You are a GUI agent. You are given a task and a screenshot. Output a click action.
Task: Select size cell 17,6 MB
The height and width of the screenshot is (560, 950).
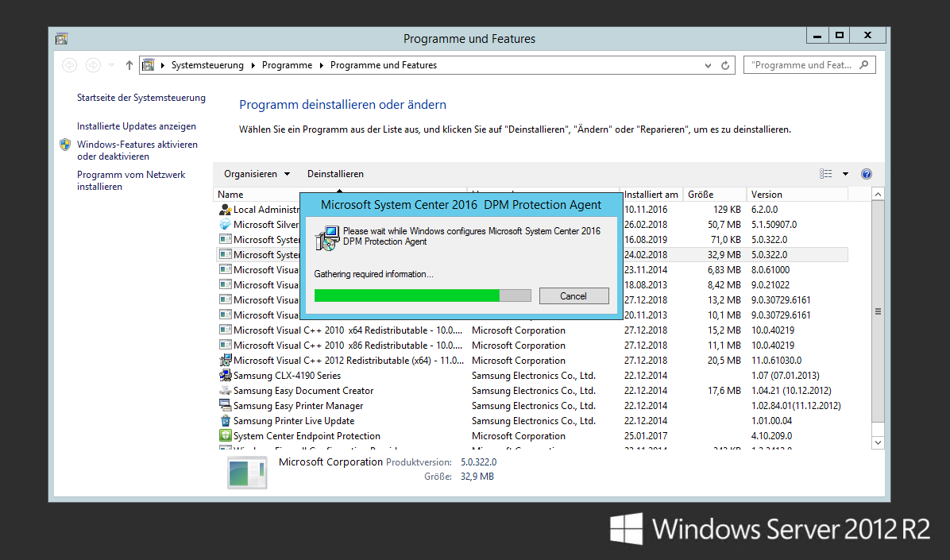coord(724,391)
